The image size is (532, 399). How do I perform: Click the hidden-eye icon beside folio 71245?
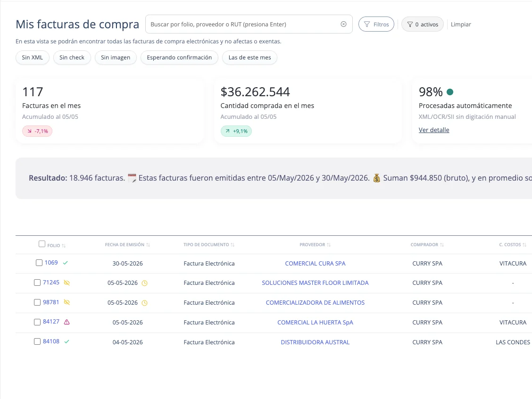coord(67,283)
